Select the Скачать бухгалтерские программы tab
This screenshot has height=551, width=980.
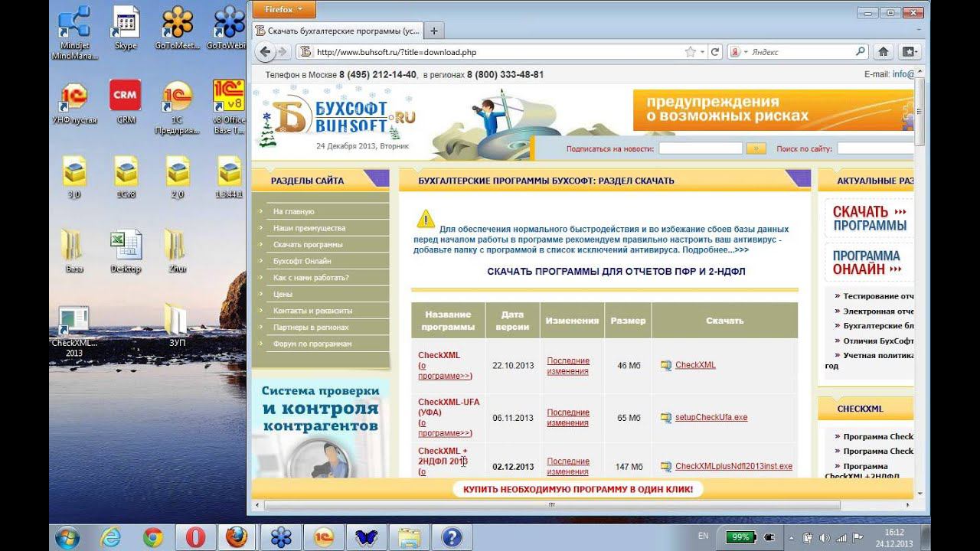pyautogui.click(x=337, y=31)
